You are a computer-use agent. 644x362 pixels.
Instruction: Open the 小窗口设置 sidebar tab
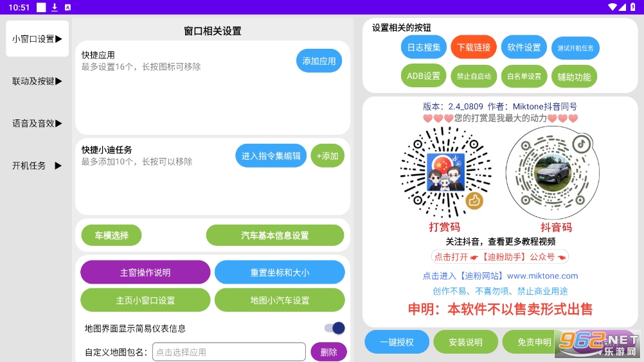tap(37, 39)
